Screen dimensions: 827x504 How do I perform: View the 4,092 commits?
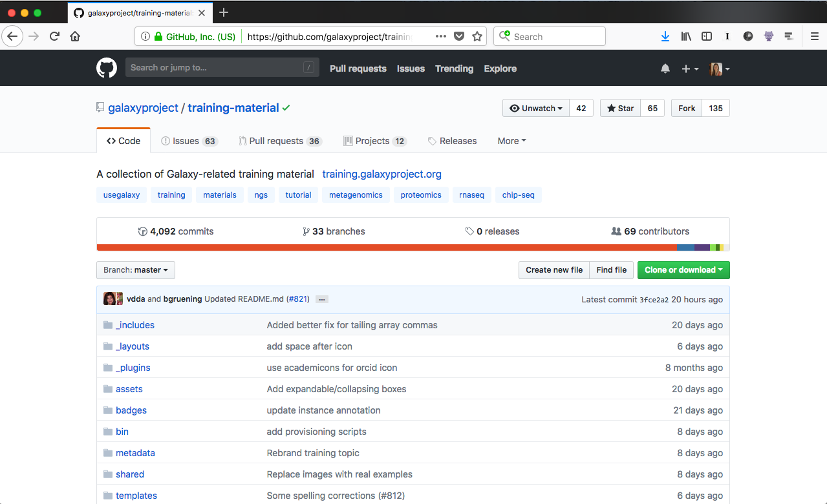point(176,231)
